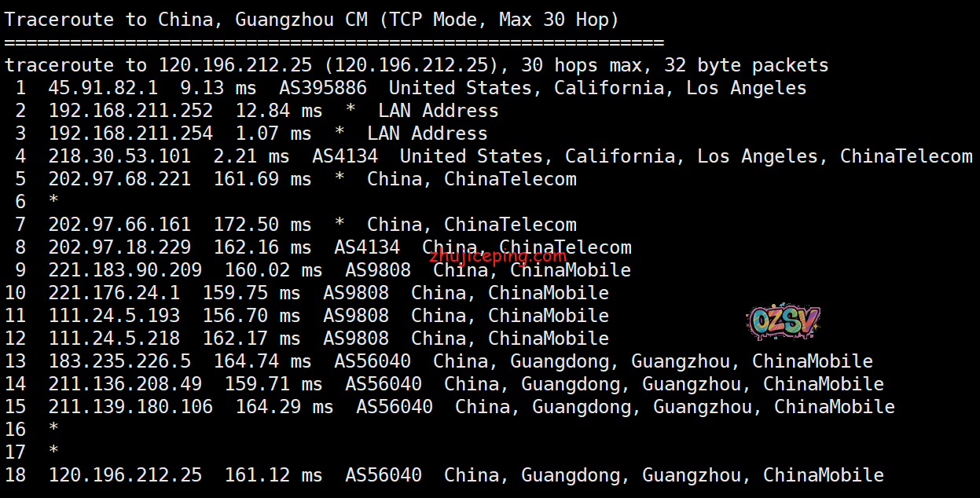This screenshot has height=498, width=980.
Task: Click IP 183.235.226.5 in hop 13
Action: pyautogui.click(x=119, y=361)
